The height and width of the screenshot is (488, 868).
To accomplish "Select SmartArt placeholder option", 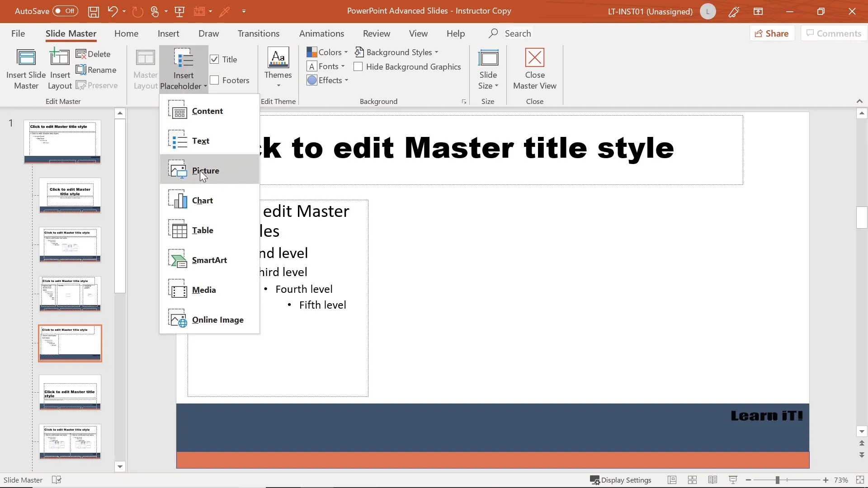I will (x=209, y=260).
